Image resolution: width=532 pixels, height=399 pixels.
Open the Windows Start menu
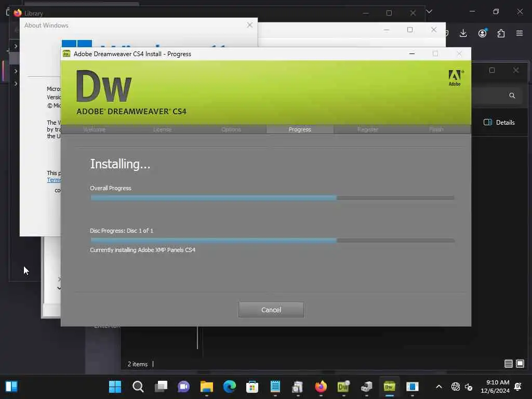[115, 387]
